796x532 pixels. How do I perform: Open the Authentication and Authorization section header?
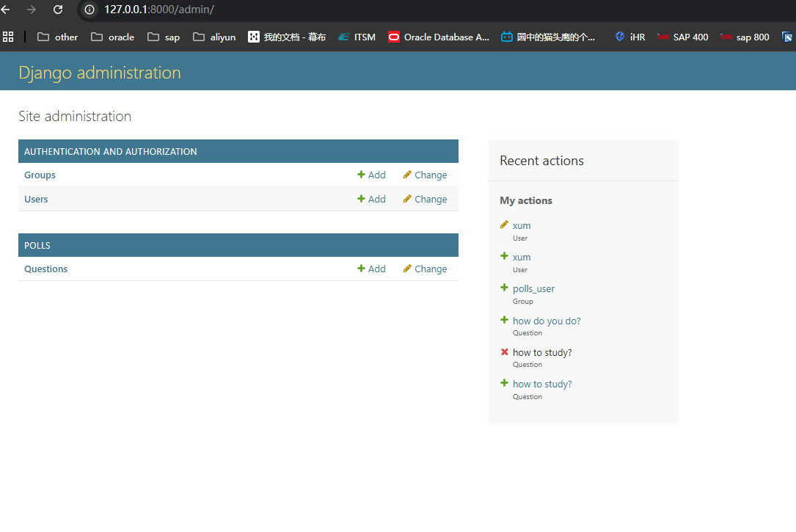[x=111, y=152]
